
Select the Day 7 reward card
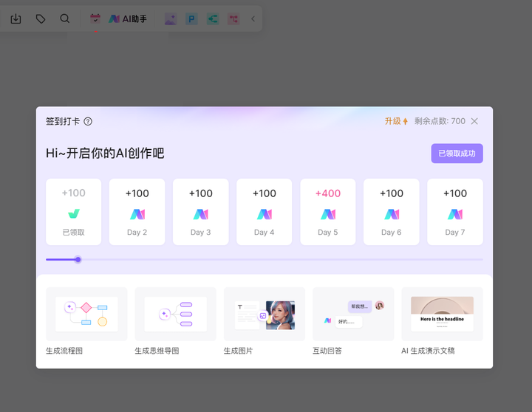(x=455, y=212)
